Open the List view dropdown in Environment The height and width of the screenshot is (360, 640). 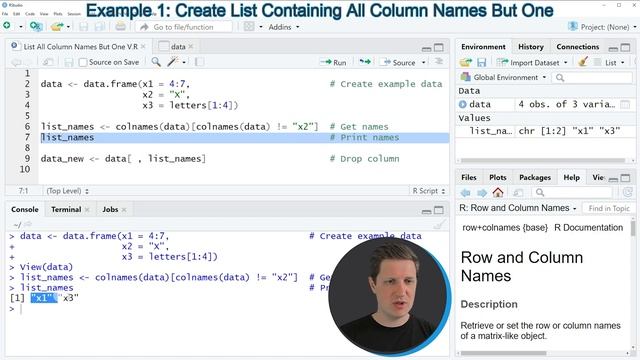(610, 62)
